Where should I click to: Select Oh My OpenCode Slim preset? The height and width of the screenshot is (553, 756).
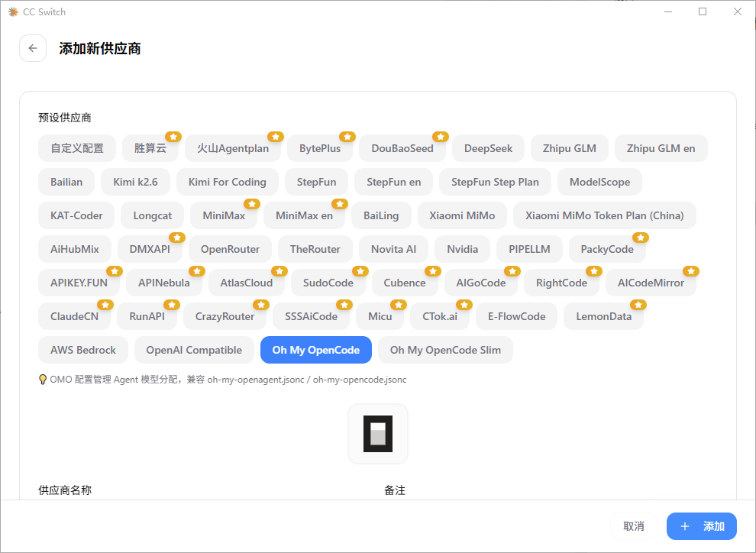click(445, 350)
